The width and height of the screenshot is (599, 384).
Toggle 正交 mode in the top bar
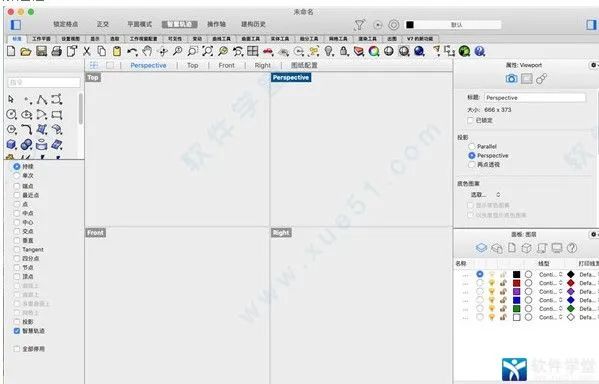tap(102, 24)
